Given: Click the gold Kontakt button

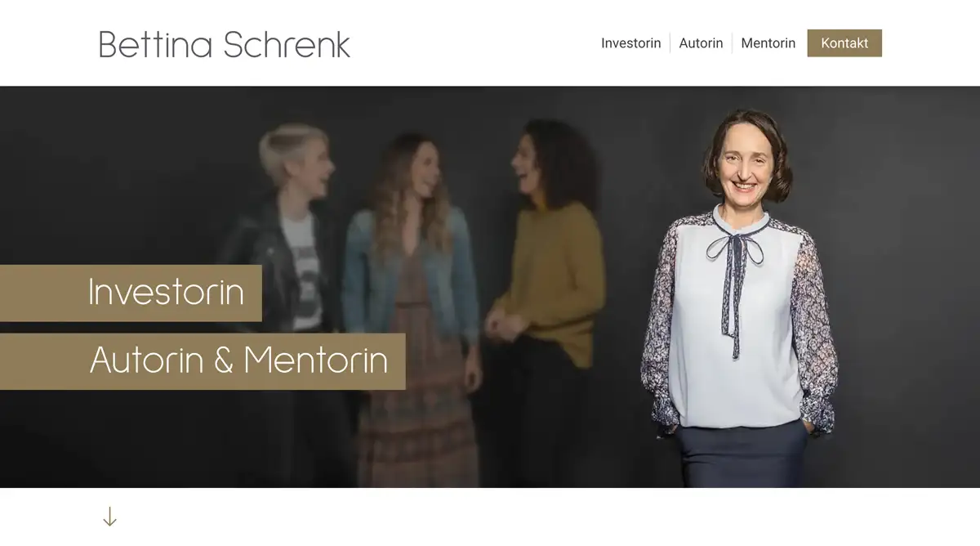Looking at the screenshot, I should (x=844, y=43).
